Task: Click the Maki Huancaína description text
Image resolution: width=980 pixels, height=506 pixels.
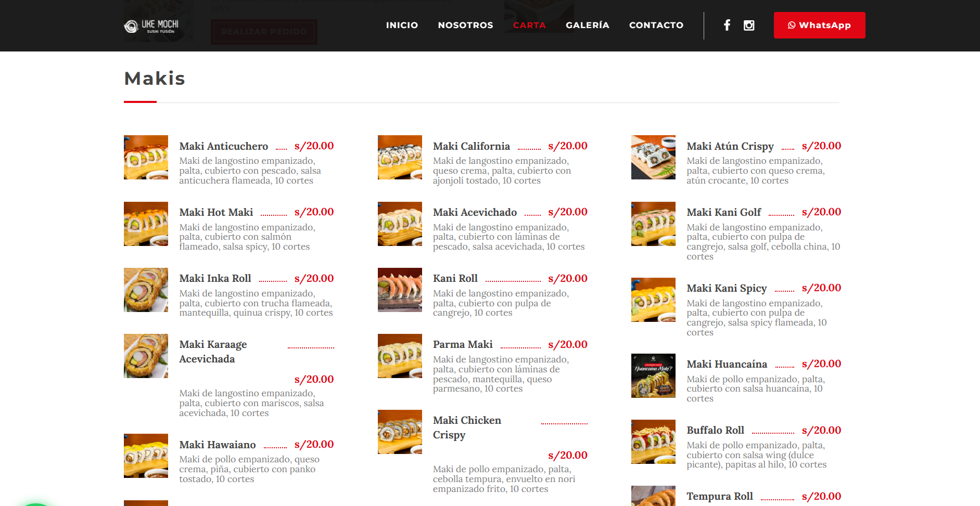Action: (756, 389)
